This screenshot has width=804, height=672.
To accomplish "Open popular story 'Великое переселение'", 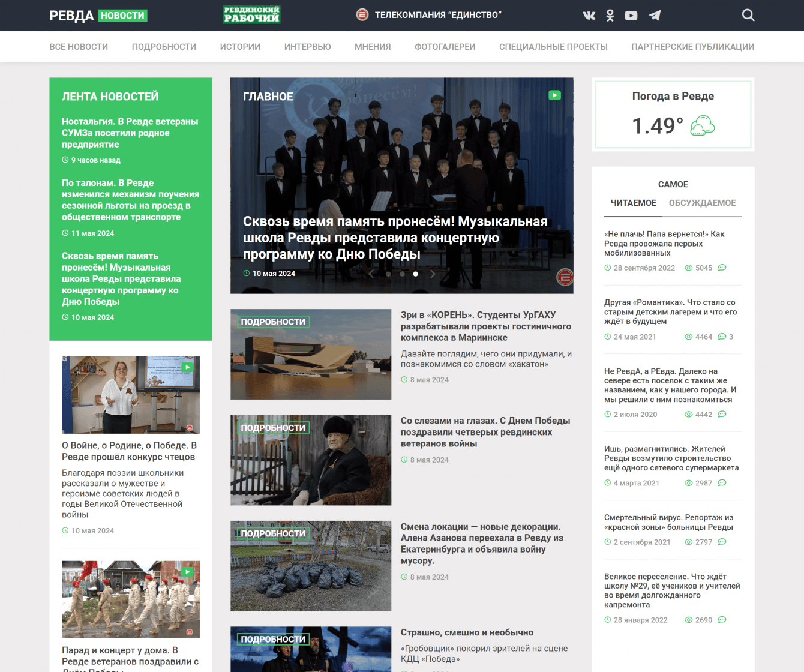I will coord(672,590).
